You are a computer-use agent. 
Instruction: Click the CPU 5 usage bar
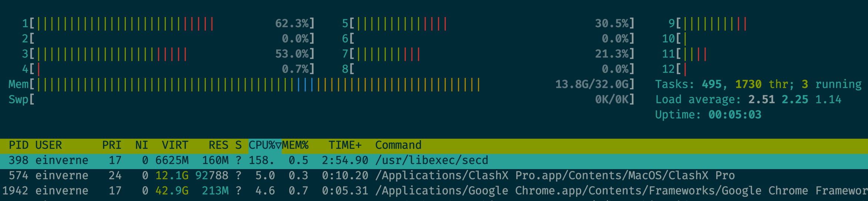click(488, 24)
